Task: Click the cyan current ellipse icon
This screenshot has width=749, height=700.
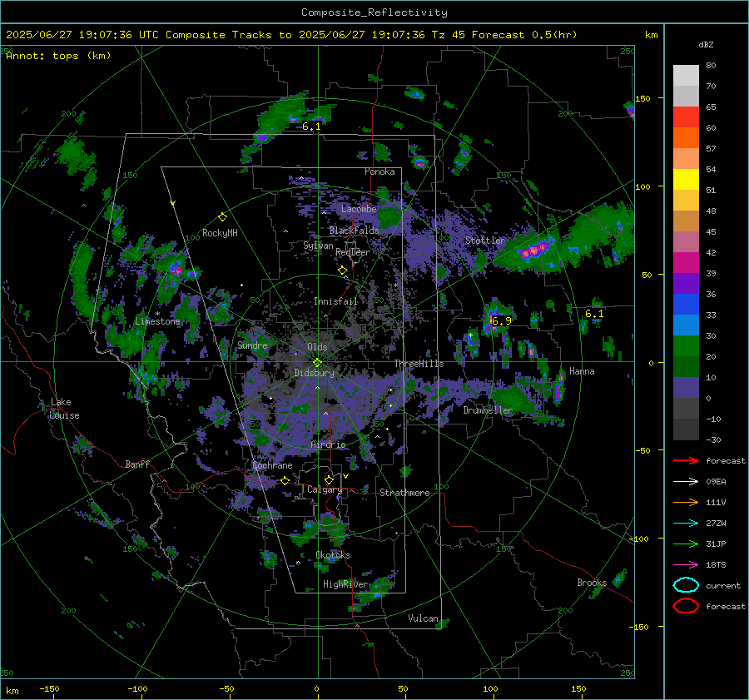Action: 686,585
